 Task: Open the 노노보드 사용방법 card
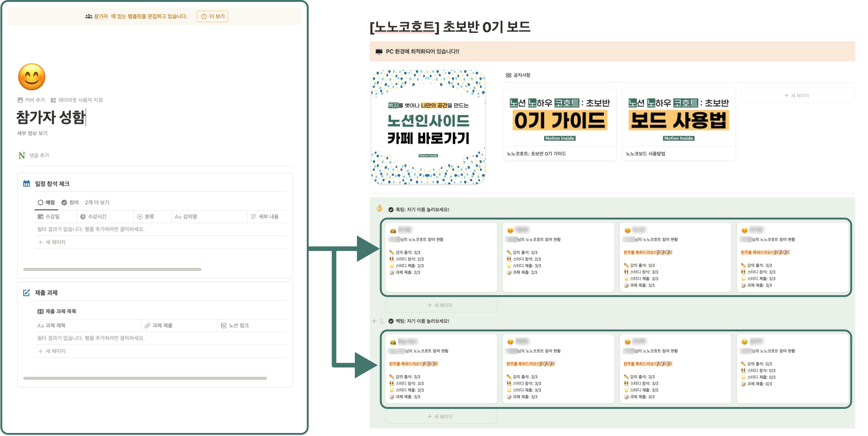pos(678,124)
